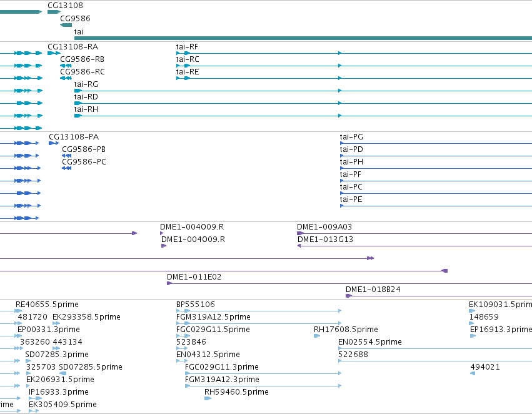Click the DME1-013G13 feature label
532x414 pixels.
[325, 240]
